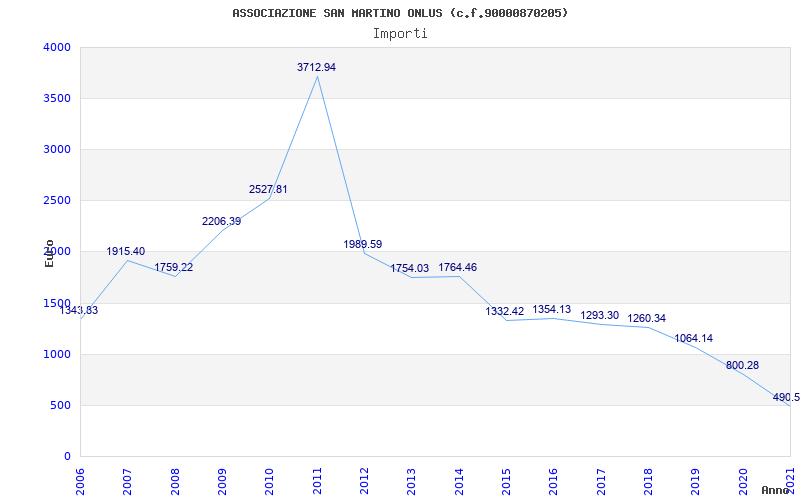Screen dimensions: 800x500
Task: Click the 2527.81 data label
Action: pos(268,189)
